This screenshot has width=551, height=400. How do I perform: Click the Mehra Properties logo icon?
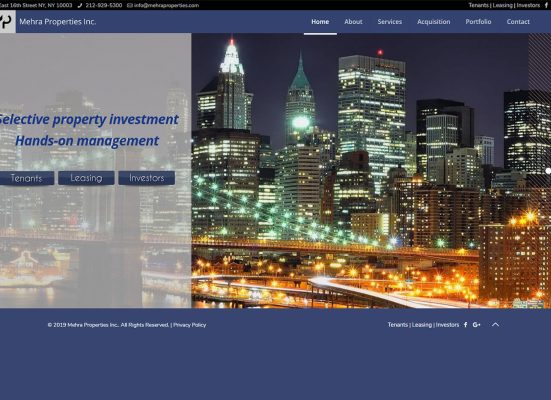pos(7,21)
